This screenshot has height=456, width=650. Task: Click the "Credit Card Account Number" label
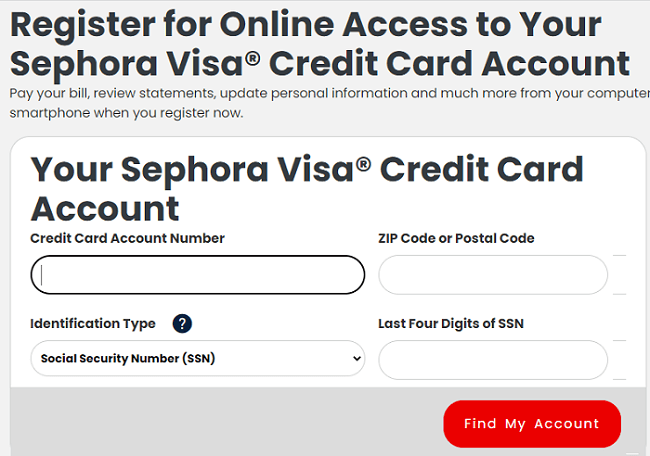point(127,238)
